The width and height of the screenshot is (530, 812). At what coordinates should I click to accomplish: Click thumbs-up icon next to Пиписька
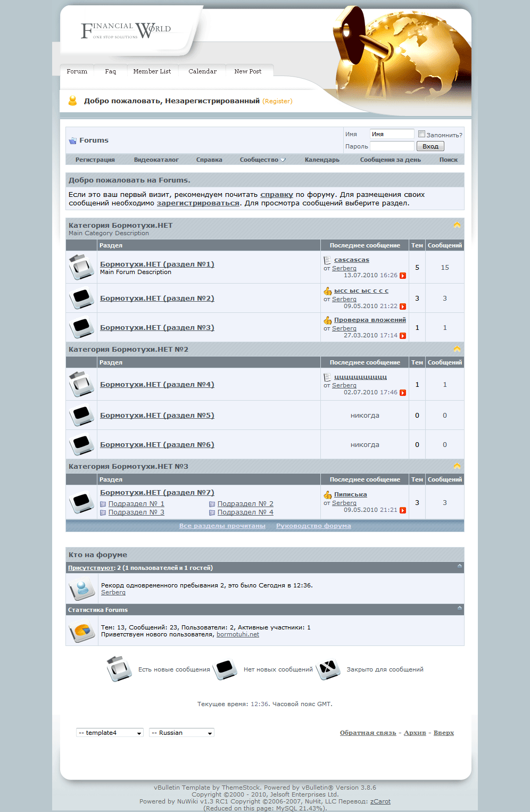(x=328, y=495)
